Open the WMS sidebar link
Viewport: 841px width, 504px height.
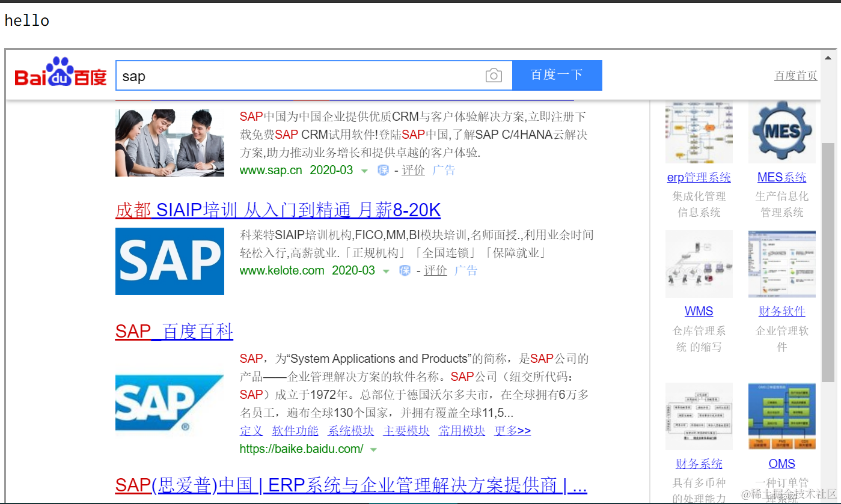coord(699,311)
